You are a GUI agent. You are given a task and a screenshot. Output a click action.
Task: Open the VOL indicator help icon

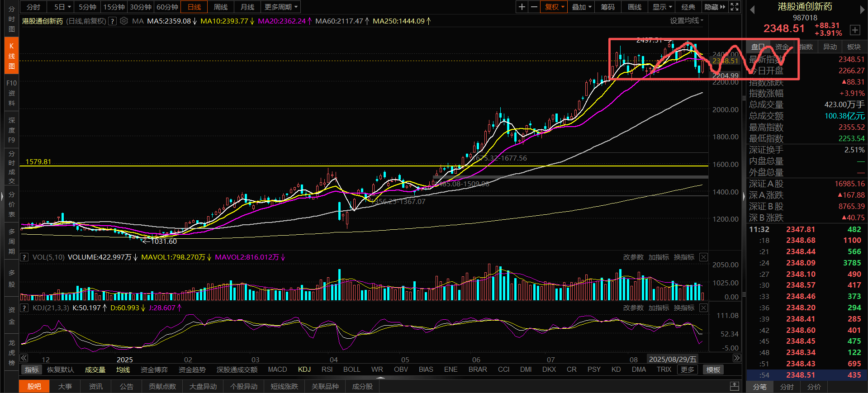click(x=24, y=257)
